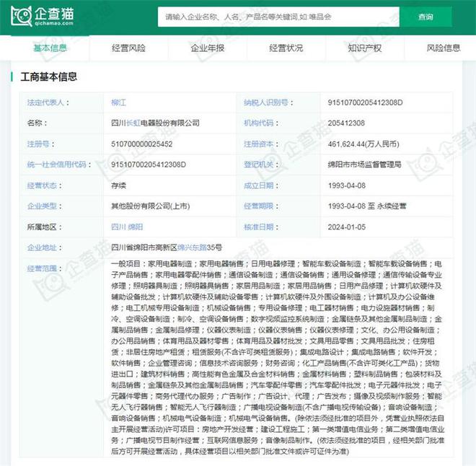Viewport: 476px width, 466px height.
Task: Click the 企业类型 field label
Action: click(44, 206)
